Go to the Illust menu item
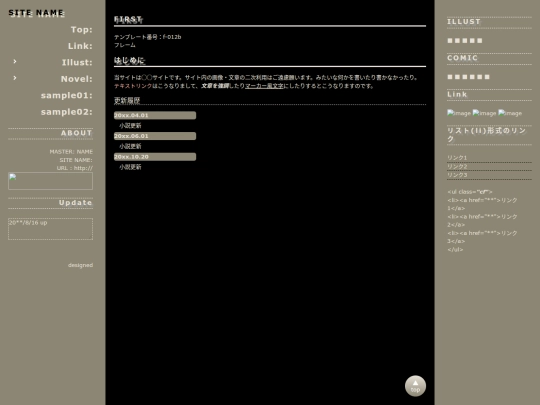 click(x=77, y=62)
